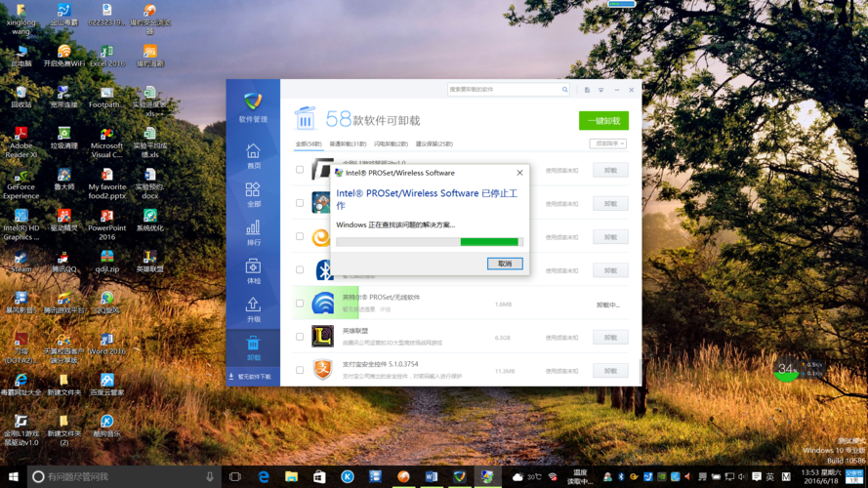
Task: Click the Bluetooth app icon in list
Action: [323, 270]
